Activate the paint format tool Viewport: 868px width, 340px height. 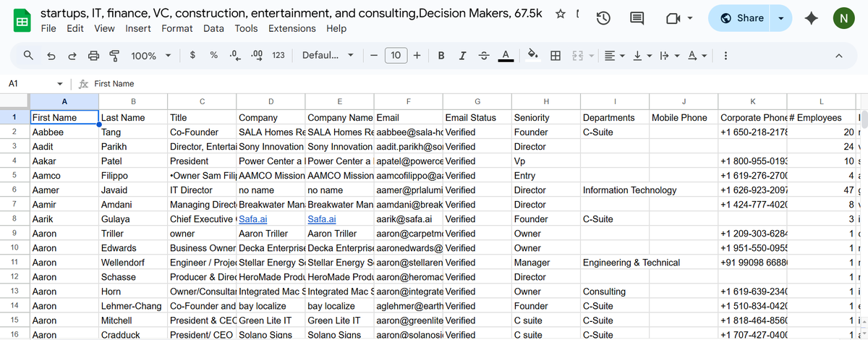[114, 55]
